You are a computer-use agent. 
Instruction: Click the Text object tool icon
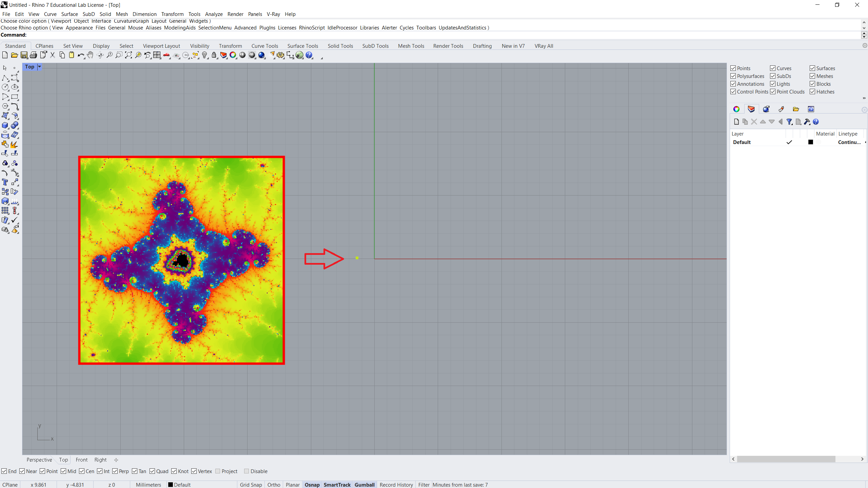(5, 182)
